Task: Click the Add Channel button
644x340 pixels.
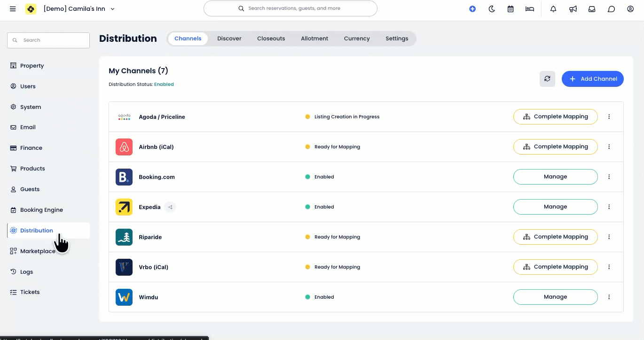Action: point(593,79)
